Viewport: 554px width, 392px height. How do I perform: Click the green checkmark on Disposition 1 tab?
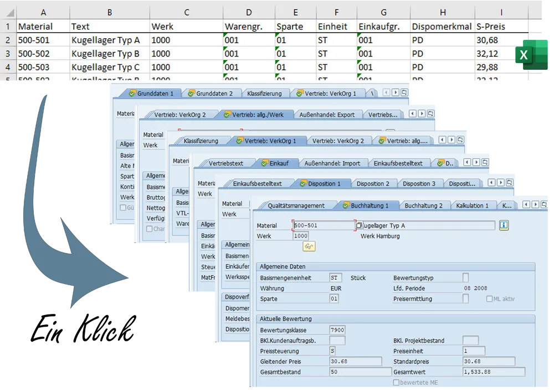[302, 183]
